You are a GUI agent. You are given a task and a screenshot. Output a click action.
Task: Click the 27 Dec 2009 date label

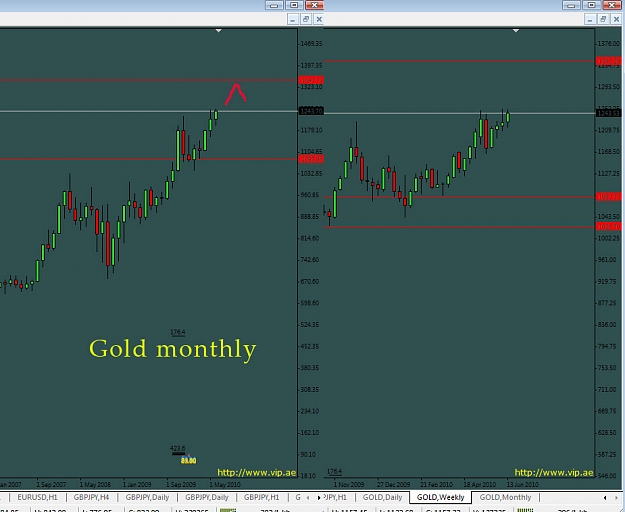tap(393, 485)
